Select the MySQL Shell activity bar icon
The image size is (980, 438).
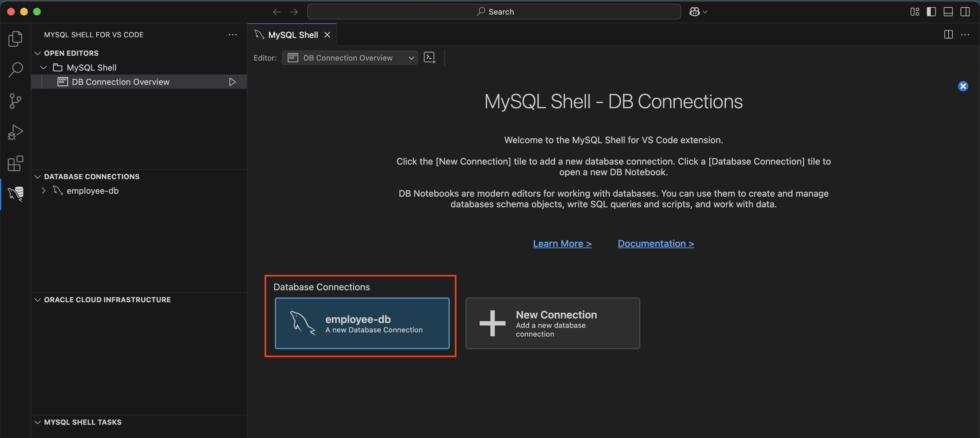15,194
